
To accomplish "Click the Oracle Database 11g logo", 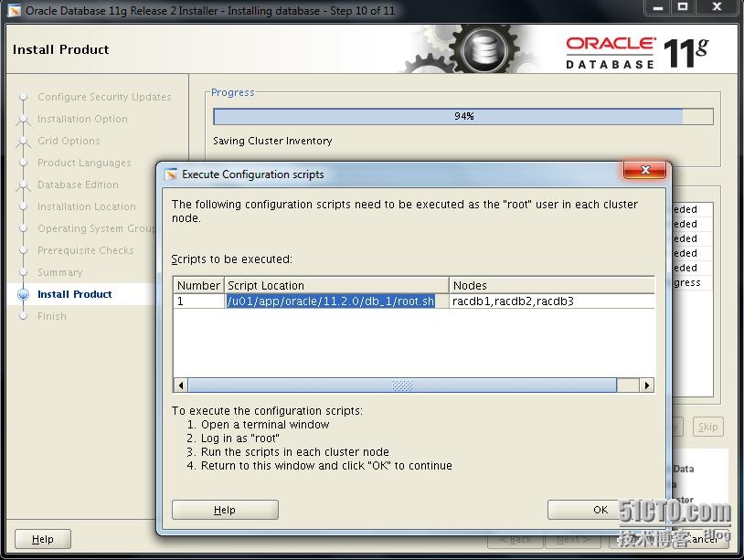I will pos(637,52).
